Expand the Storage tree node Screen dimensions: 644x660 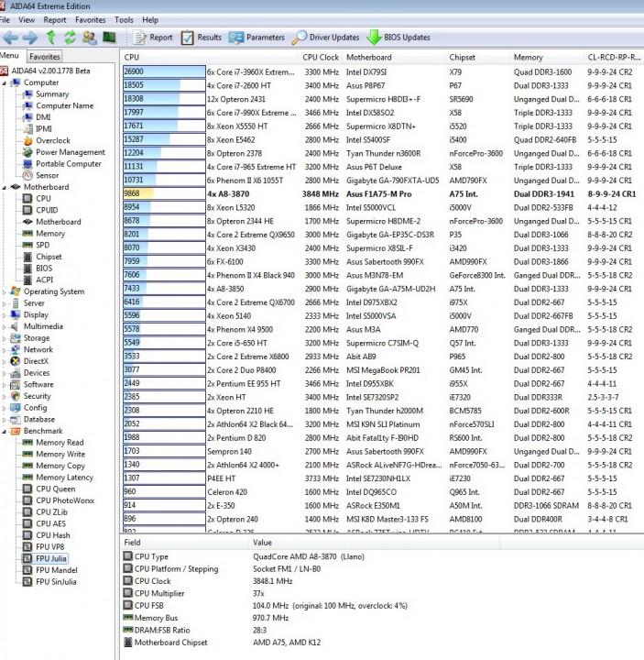5,338
